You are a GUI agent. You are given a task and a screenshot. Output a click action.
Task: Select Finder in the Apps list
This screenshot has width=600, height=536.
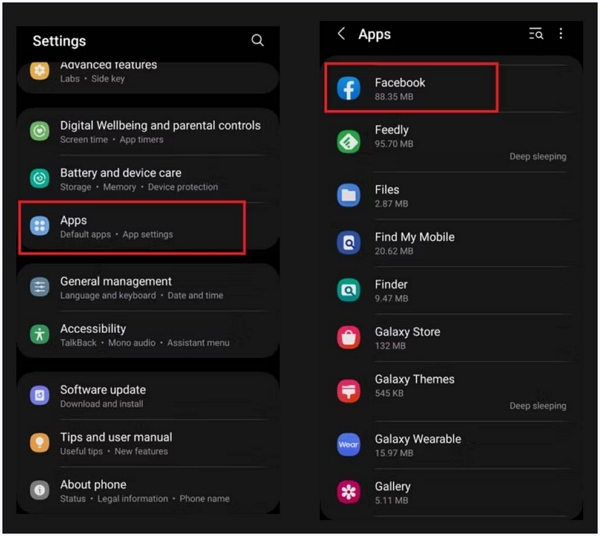click(x=452, y=291)
